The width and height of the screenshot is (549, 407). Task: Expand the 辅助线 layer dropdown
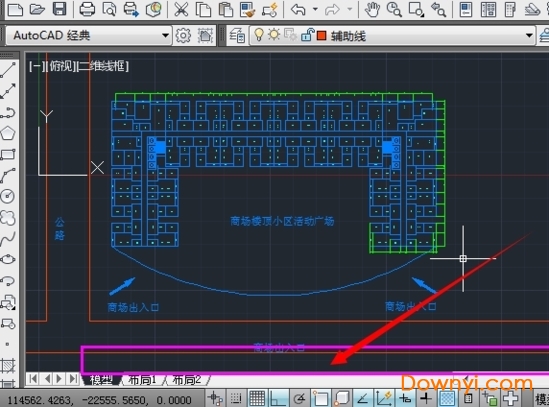[x=392, y=35]
